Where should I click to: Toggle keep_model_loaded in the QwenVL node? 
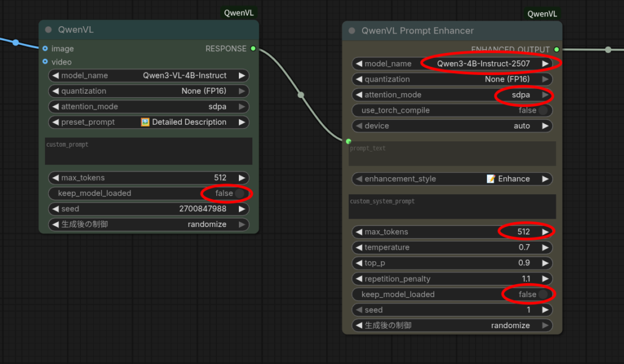(239, 194)
